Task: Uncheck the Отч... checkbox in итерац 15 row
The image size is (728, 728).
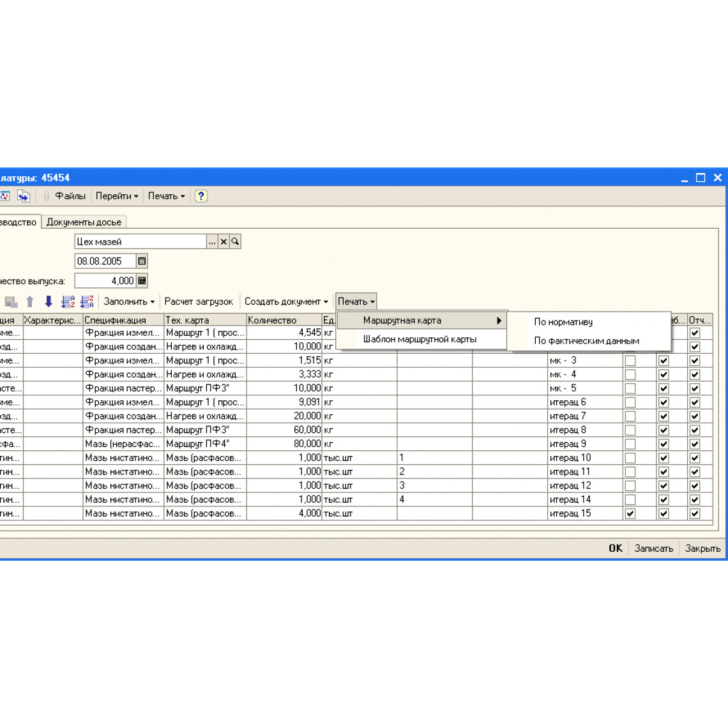Action: tap(695, 513)
